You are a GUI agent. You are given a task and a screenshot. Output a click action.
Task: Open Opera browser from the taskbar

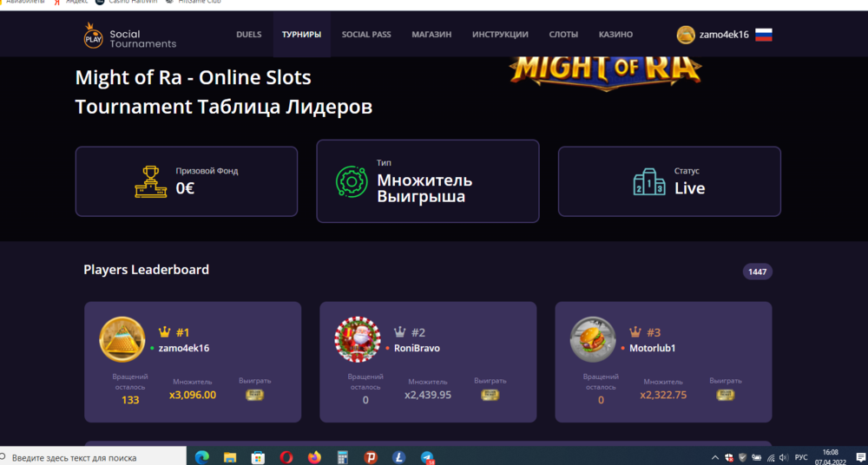[x=286, y=457]
